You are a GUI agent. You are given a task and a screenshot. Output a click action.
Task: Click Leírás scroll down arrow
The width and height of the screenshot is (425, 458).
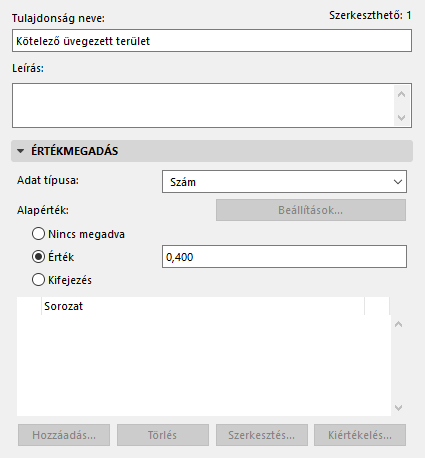[x=401, y=118]
